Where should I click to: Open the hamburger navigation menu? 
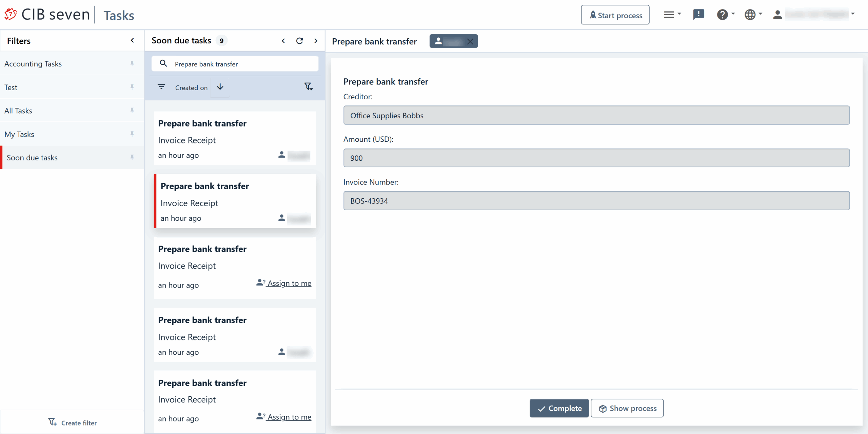672,15
